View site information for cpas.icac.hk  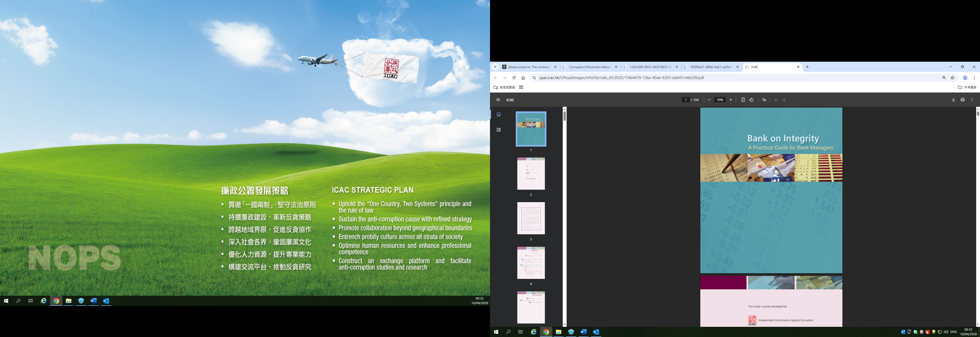click(x=534, y=78)
